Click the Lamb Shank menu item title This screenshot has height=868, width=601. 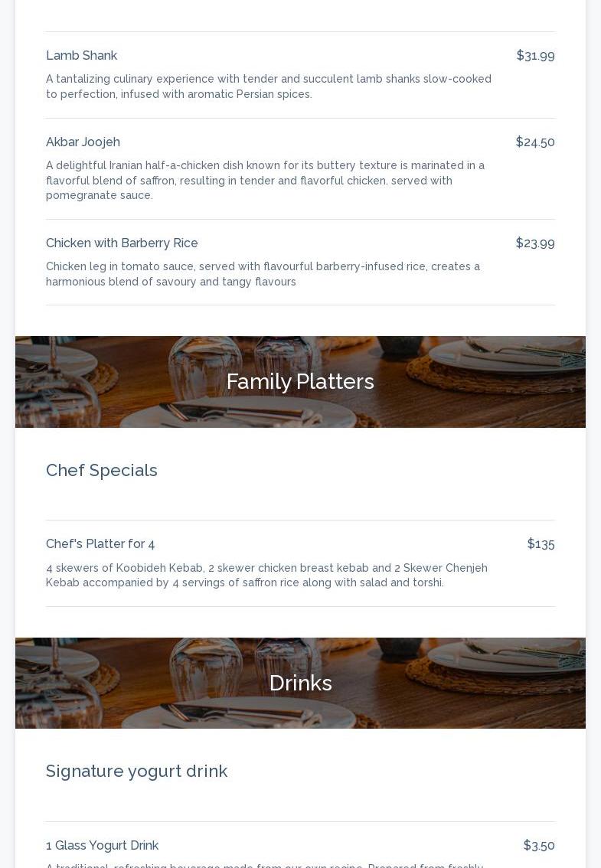tap(81, 56)
